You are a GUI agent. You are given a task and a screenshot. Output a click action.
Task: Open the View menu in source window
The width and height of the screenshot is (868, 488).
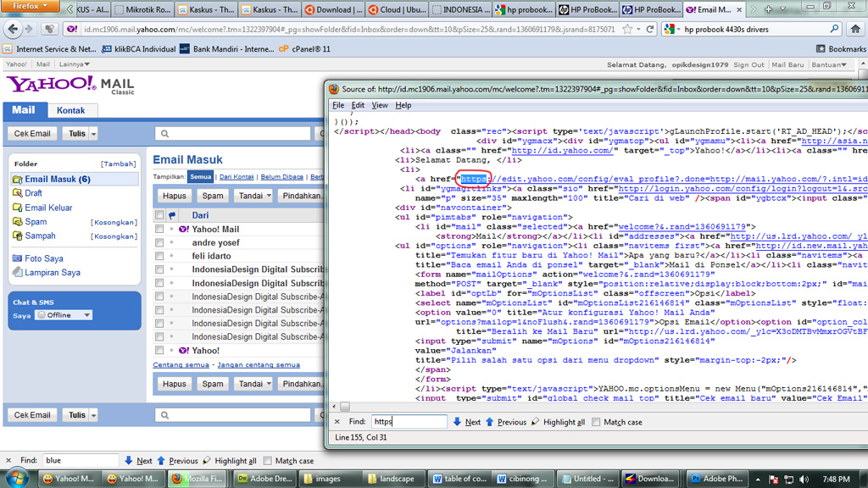(x=380, y=105)
